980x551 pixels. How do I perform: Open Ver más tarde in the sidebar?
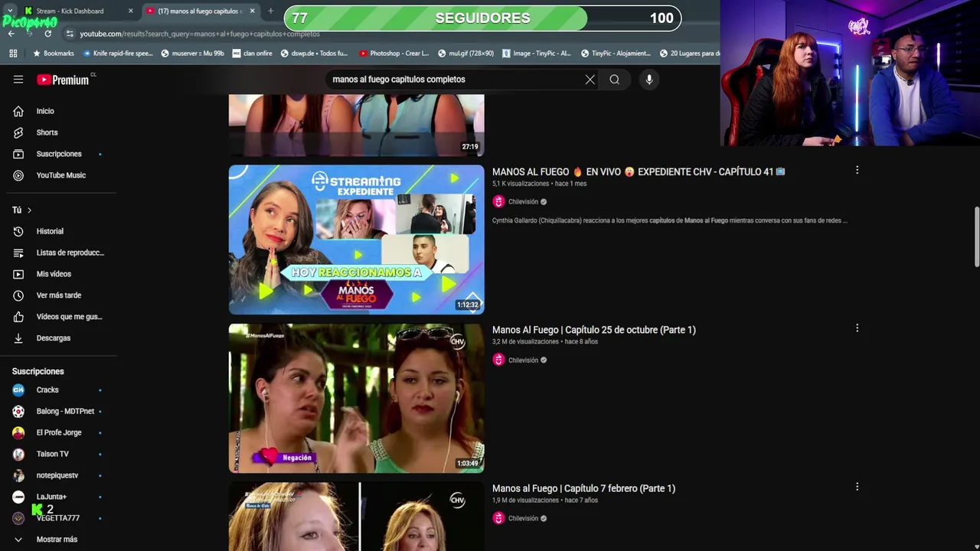pyautogui.click(x=58, y=295)
